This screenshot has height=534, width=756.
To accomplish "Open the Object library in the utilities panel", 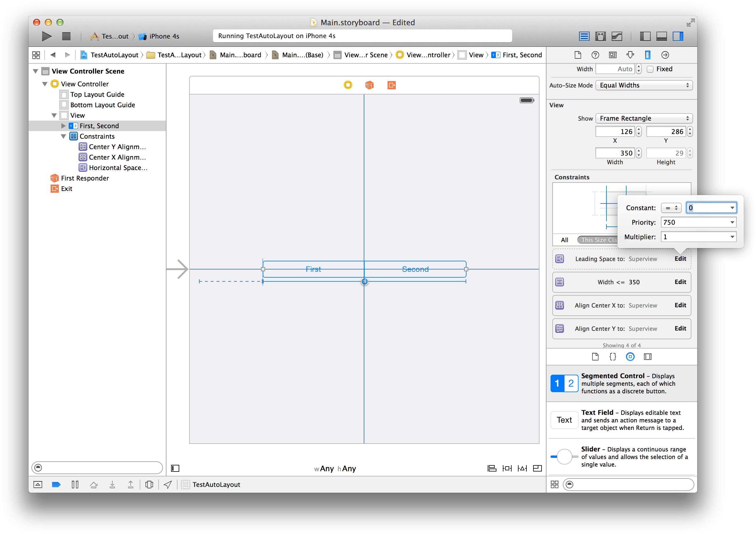I will (630, 356).
